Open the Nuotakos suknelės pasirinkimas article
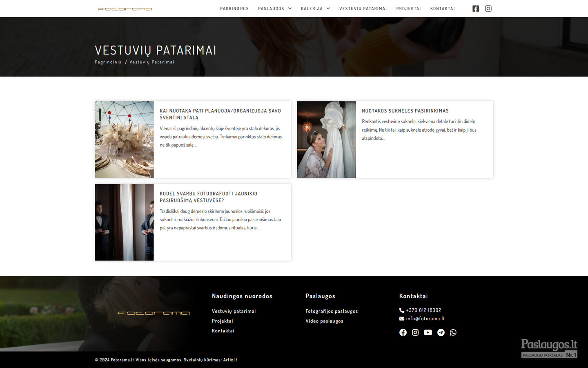This screenshot has width=588, height=368. [405, 111]
